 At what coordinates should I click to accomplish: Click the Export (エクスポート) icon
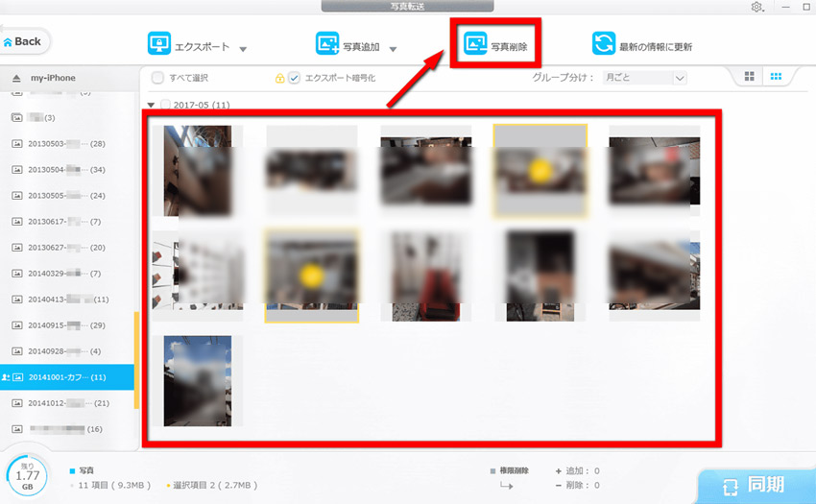158,45
